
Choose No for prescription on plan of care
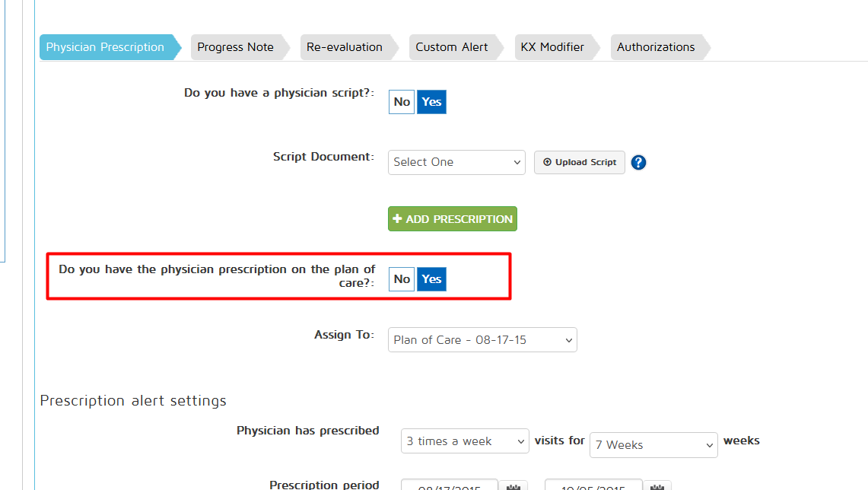[x=402, y=279]
